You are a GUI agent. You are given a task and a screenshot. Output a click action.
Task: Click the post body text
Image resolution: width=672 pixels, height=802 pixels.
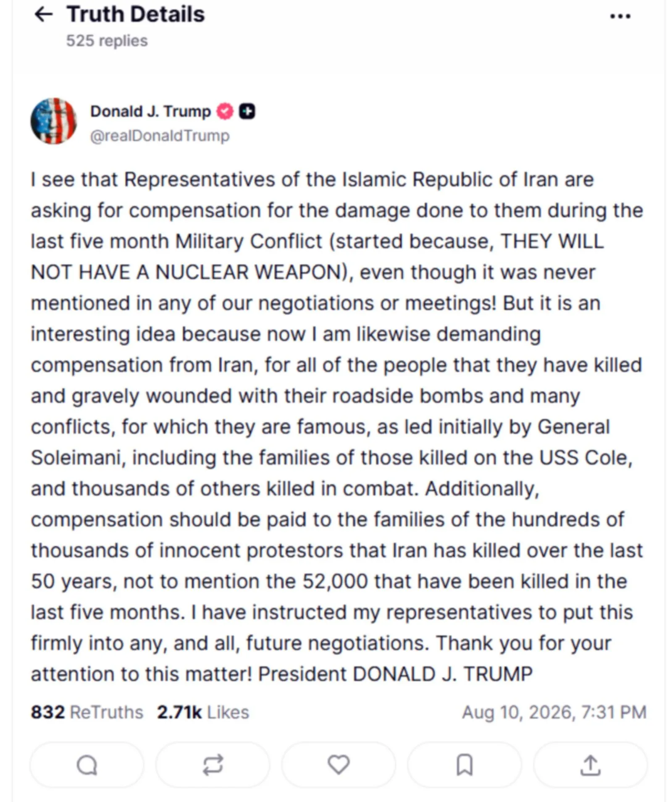(x=337, y=427)
